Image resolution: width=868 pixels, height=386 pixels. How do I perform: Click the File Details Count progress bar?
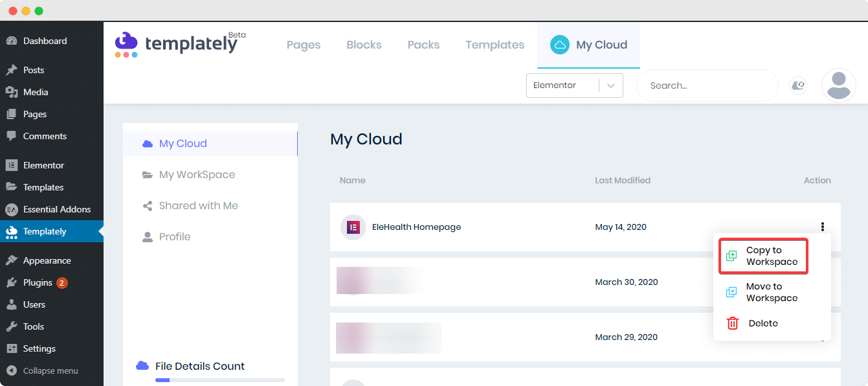220,380
